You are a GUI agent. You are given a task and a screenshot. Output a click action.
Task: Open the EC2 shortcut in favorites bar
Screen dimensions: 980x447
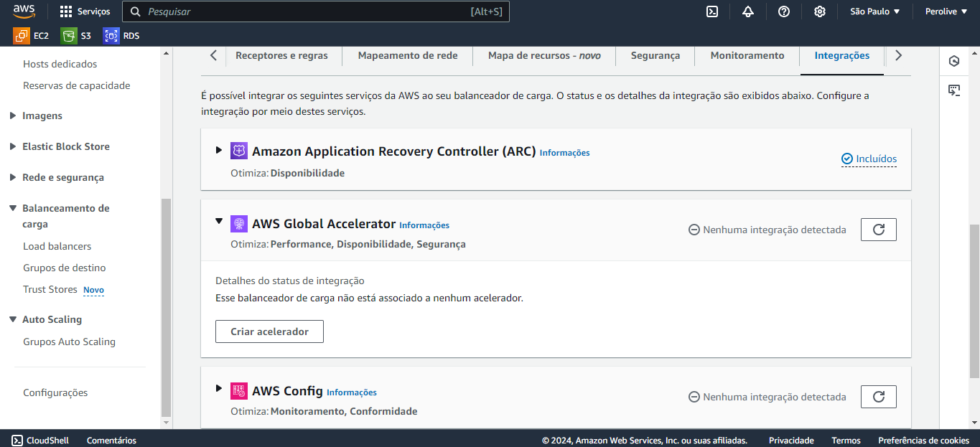[32, 35]
